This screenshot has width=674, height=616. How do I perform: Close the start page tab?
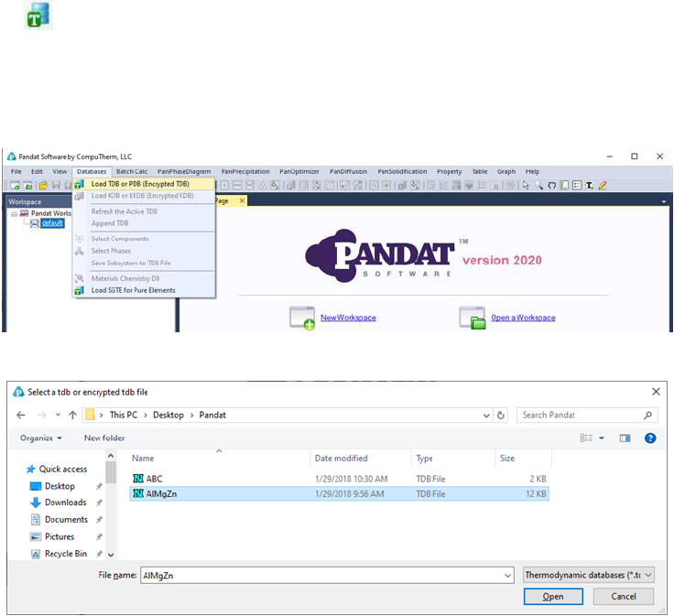pyautogui.click(x=242, y=200)
